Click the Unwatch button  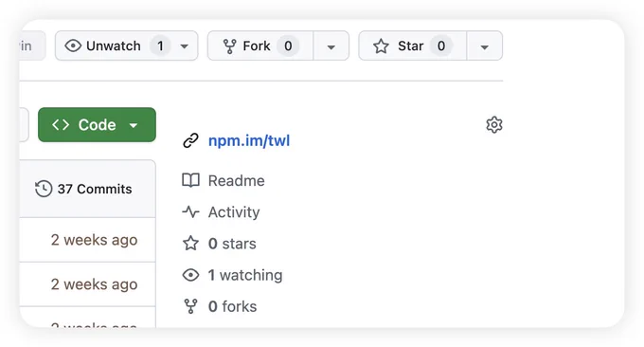coord(127,46)
